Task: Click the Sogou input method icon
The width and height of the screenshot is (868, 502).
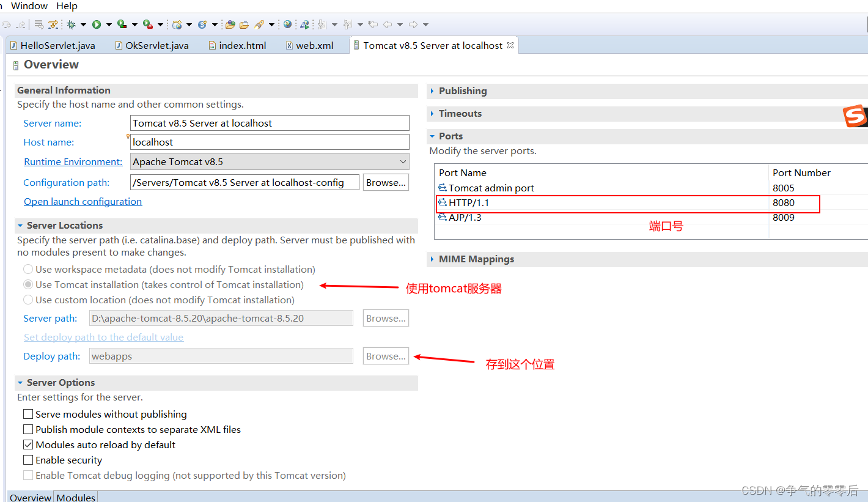Action: pyautogui.click(x=855, y=116)
